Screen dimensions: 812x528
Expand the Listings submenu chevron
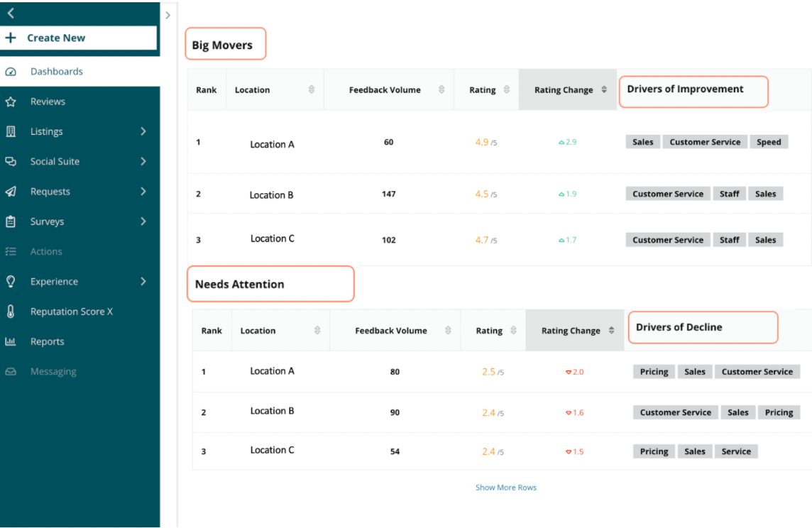tap(143, 131)
